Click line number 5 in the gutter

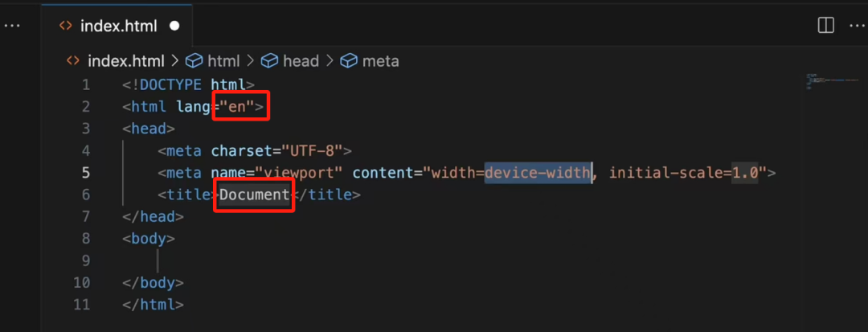85,172
